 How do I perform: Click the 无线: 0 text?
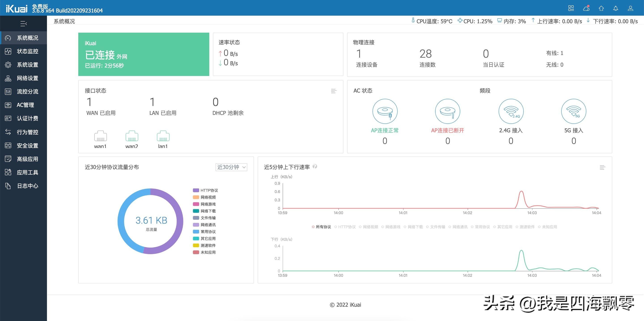555,65
